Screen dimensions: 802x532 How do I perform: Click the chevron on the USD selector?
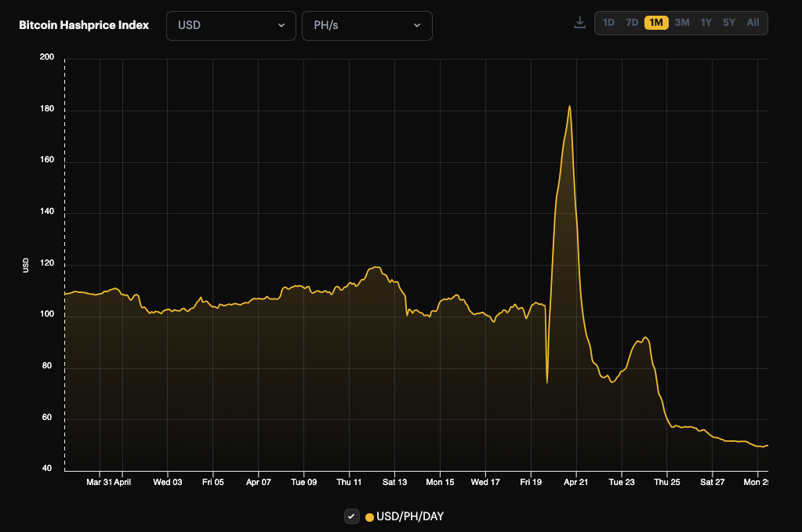click(x=283, y=25)
